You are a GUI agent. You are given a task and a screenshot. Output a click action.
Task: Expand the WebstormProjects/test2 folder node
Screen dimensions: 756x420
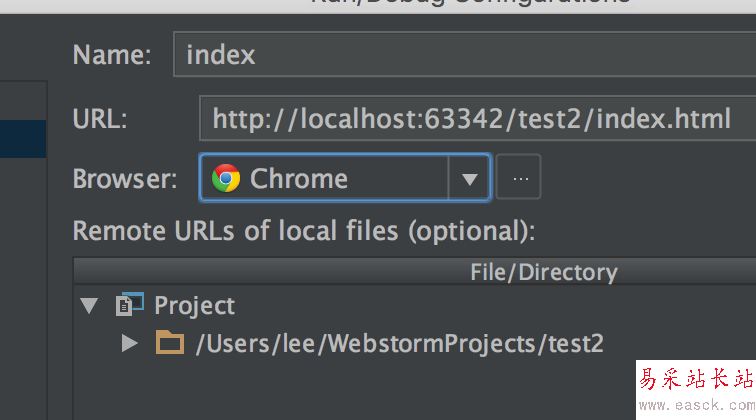click(x=129, y=344)
